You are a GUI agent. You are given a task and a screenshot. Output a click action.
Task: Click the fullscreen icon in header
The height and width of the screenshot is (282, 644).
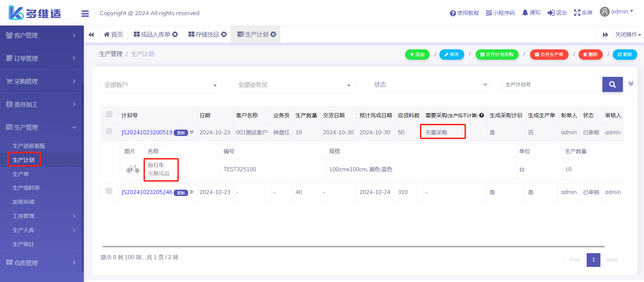[x=577, y=13]
